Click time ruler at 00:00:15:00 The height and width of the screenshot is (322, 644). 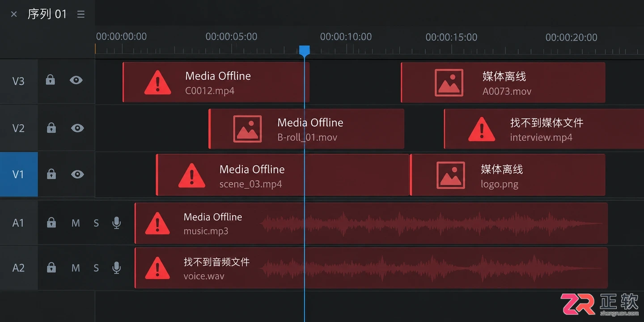pos(451,37)
